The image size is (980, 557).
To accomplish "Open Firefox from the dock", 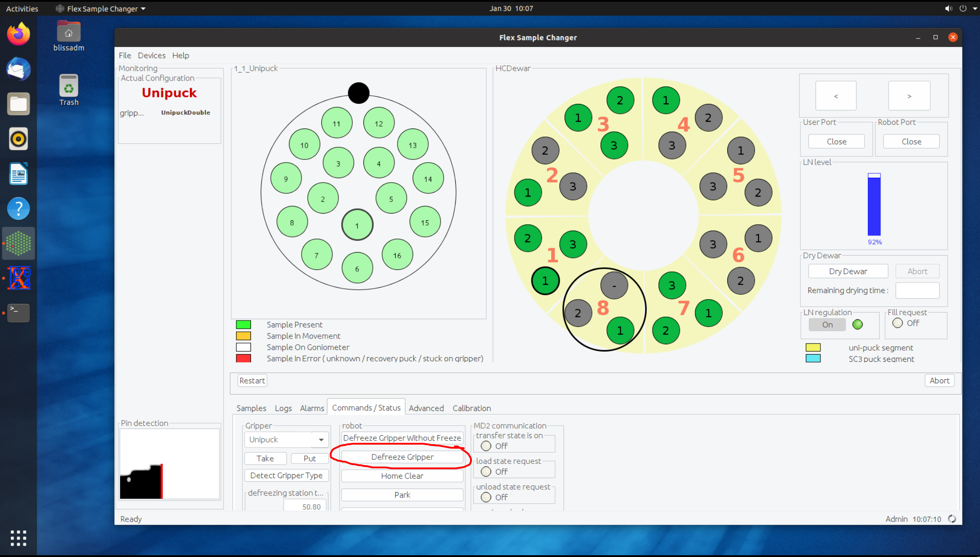I will pyautogui.click(x=18, y=34).
